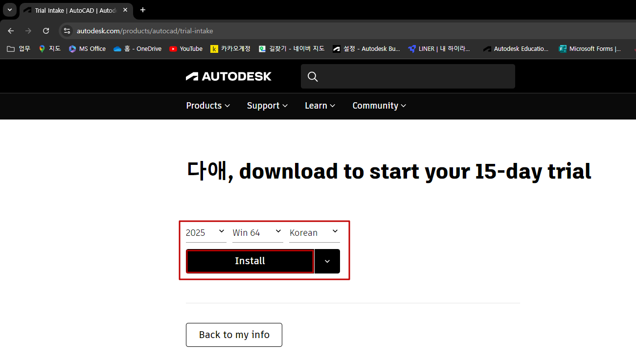Reload the page
636x364 pixels.
pos(46,31)
